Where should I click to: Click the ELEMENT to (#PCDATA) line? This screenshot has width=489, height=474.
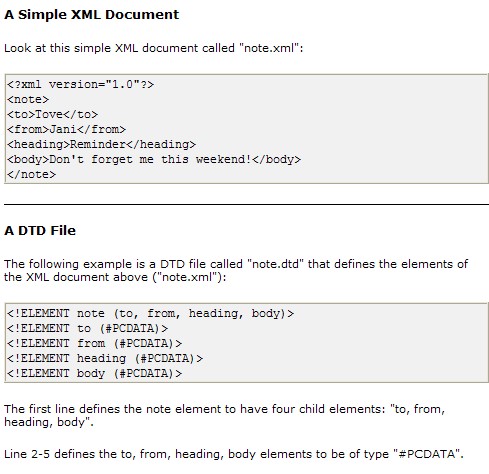(87, 328)
